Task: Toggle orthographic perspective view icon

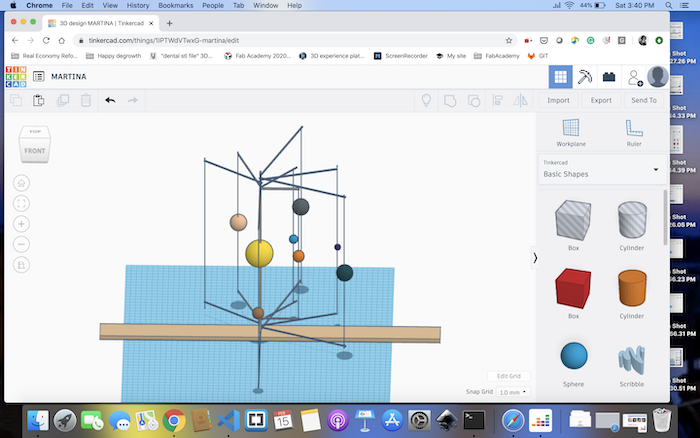Action: (x=21, y=265)
